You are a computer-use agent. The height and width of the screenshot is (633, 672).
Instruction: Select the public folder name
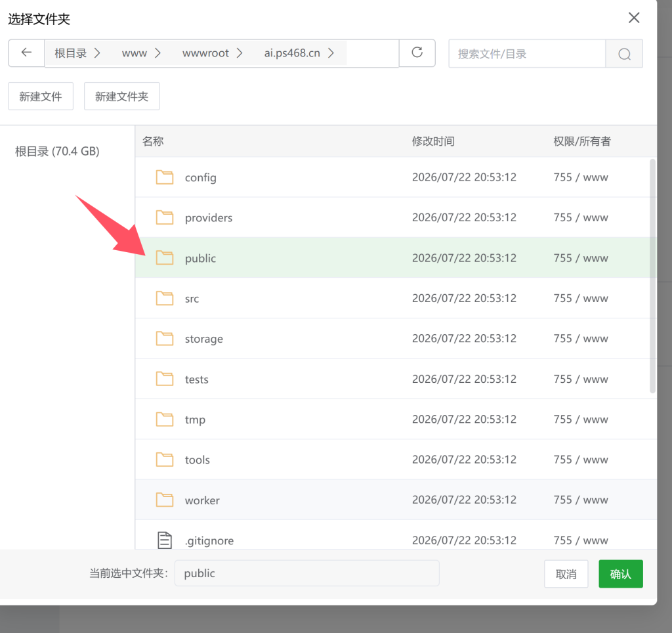click(201, 258)
